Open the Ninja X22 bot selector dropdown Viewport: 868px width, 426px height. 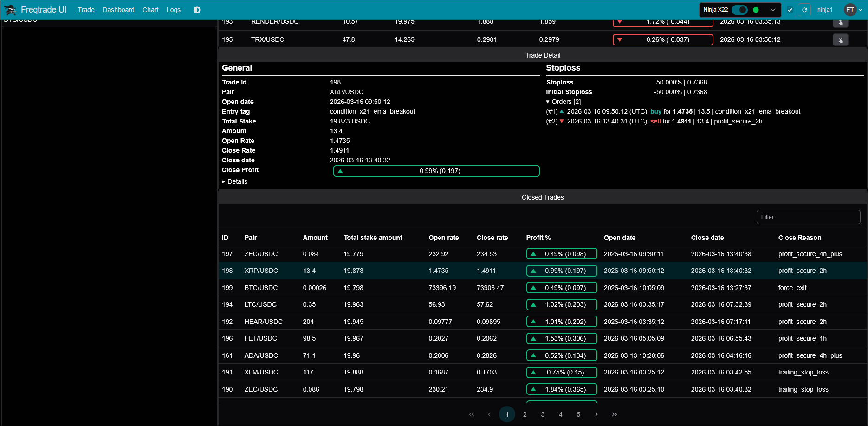point(773,10)
